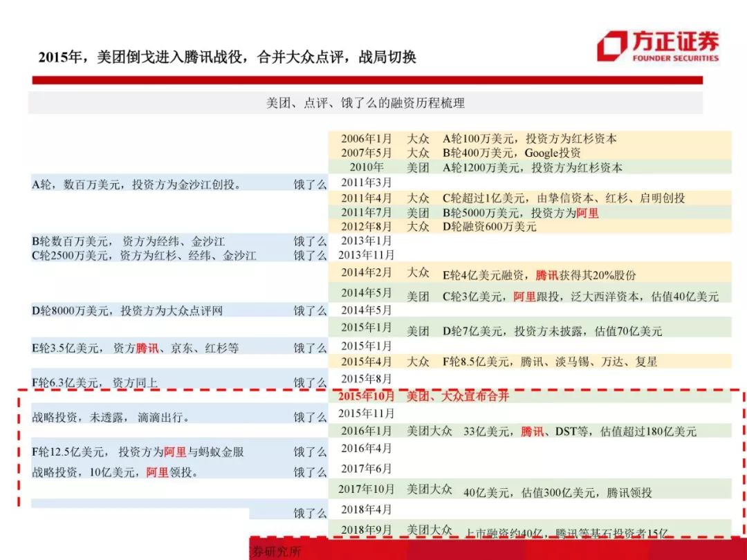Click the Founder Securities logo icon

tap(611, 46)
